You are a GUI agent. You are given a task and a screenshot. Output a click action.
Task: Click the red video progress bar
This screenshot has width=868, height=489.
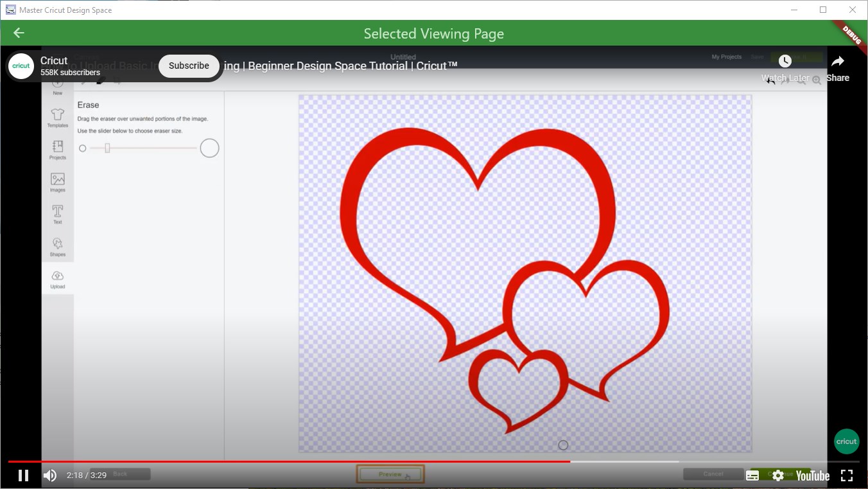(x=385, y=461)
